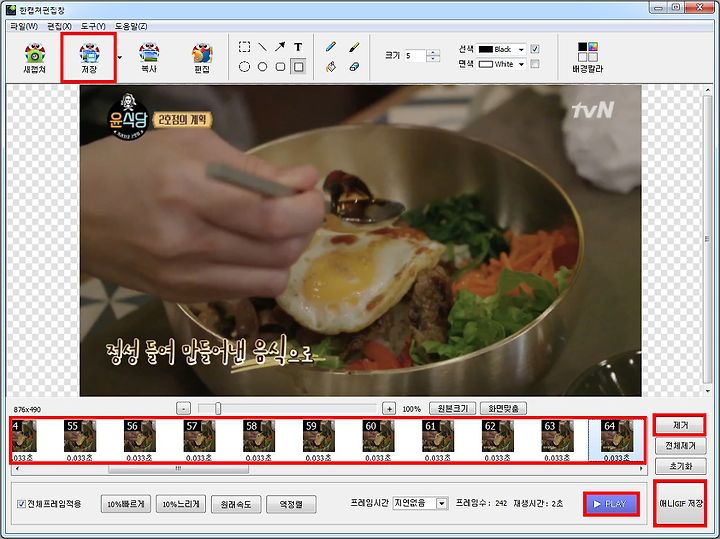Open the 편집(X) menu
Image resolution: width=720 pixels, height=539 pixels.
coord(59,26)
